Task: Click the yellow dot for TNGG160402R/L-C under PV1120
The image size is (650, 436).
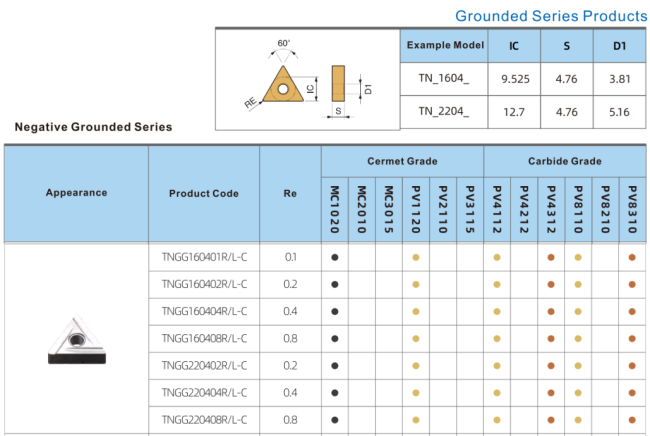Action: point(416,284)
